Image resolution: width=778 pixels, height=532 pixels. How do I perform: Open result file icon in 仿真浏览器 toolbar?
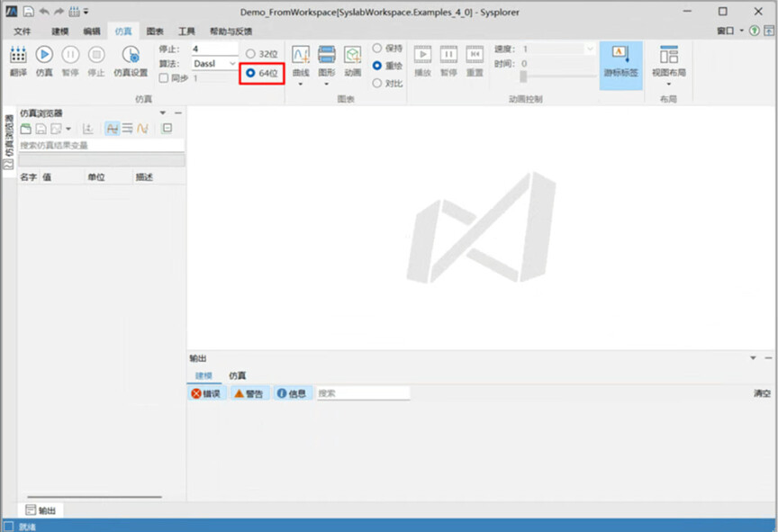(x=26, y=129)
